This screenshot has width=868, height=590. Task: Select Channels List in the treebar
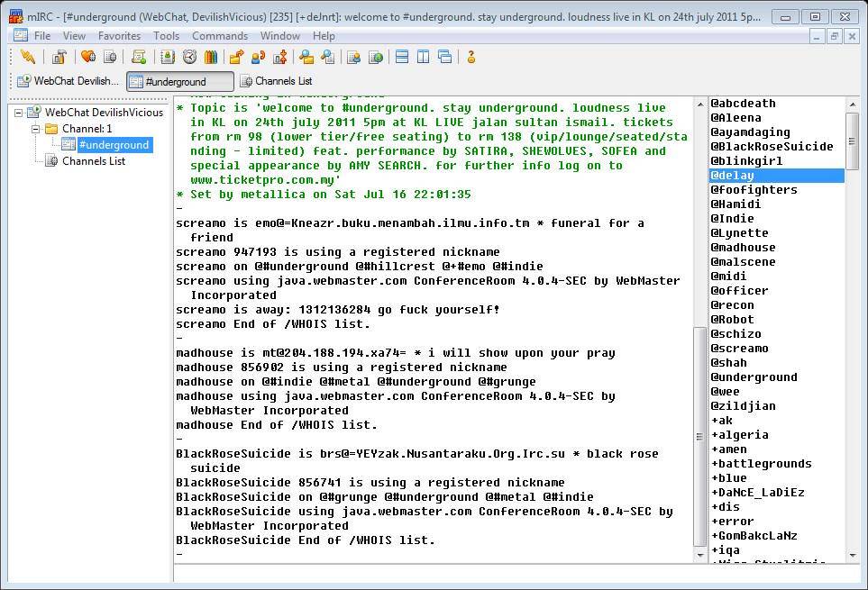pyautogui.click(x=94, y=161)
